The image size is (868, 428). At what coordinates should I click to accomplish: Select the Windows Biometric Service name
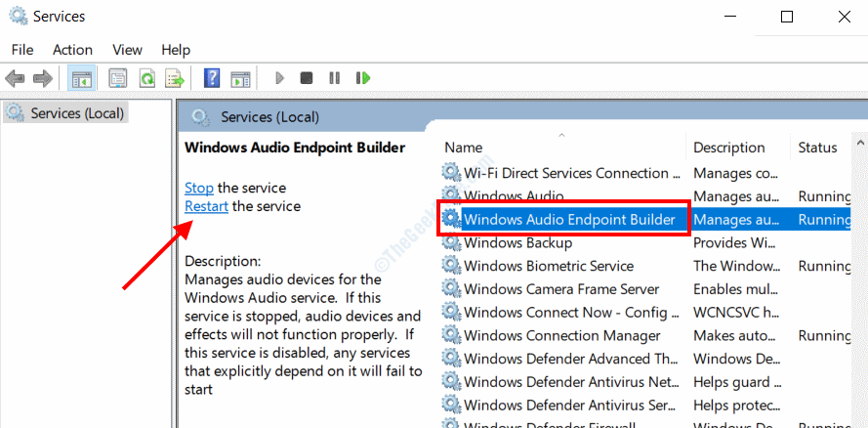click(549, 266)
